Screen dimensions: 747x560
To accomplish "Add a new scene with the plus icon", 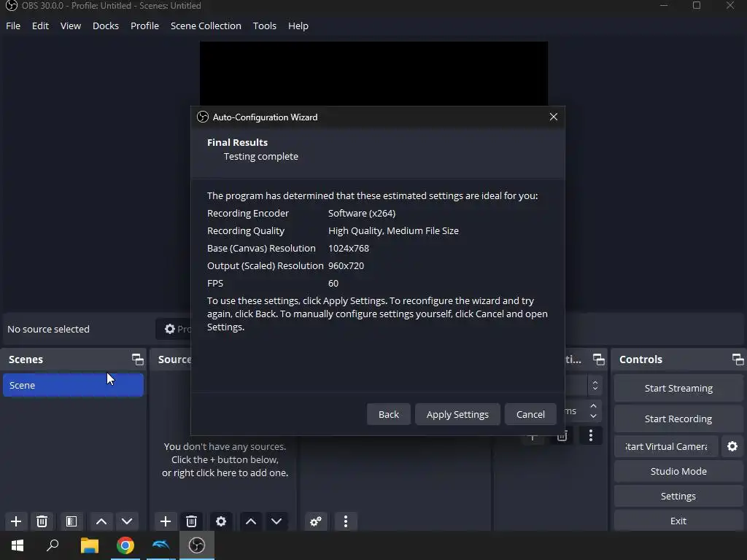I will pyautogui.click(x=16, y=521).
